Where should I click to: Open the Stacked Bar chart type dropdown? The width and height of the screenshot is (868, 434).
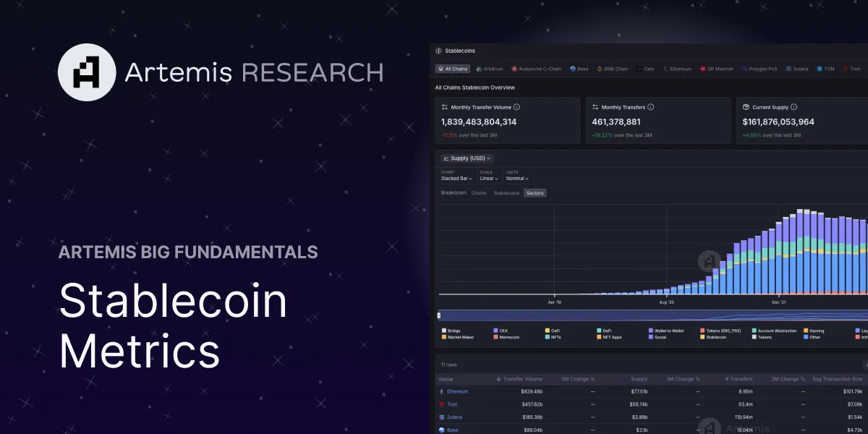(x=456, y=178)
